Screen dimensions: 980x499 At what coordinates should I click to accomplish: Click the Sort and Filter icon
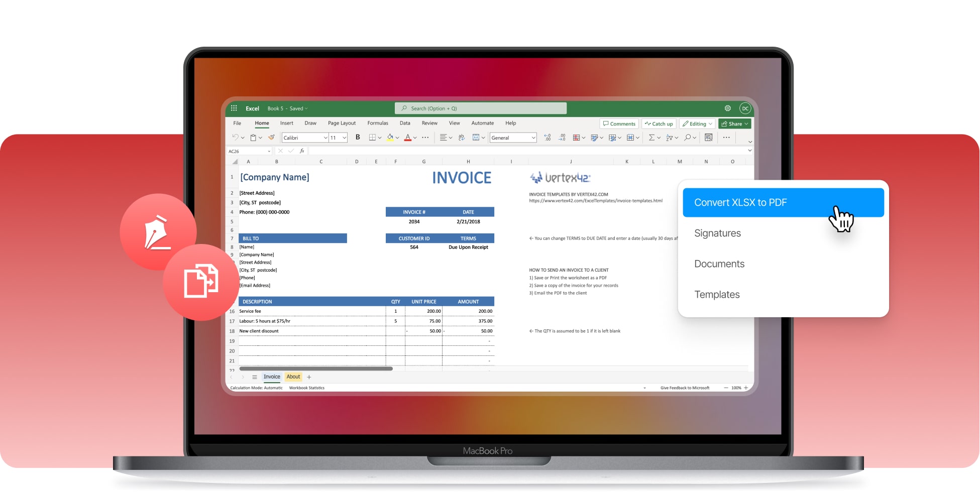(x=669, y=138)
